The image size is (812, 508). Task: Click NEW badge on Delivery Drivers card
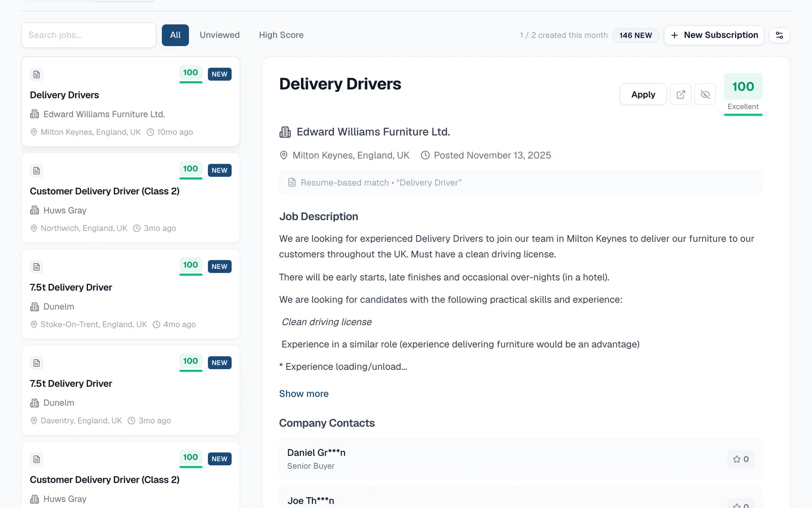point(220,74)
